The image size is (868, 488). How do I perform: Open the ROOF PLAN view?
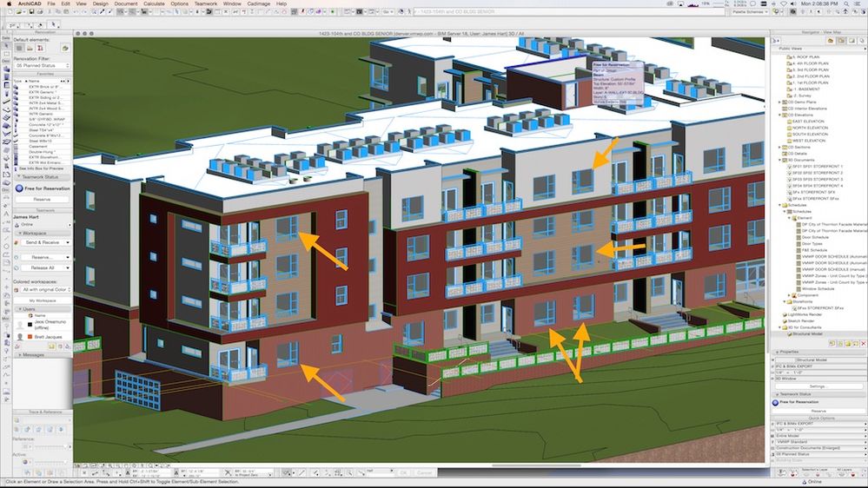click(805, 57)
